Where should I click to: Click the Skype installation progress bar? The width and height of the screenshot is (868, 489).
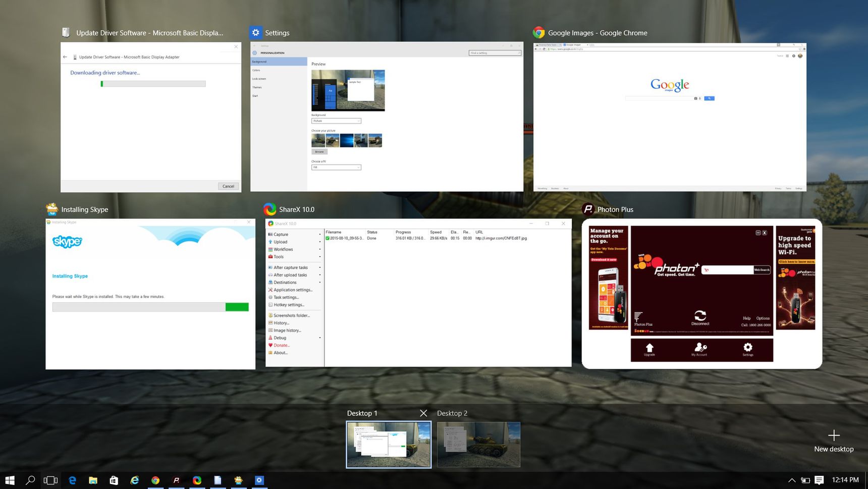[150, 307]
